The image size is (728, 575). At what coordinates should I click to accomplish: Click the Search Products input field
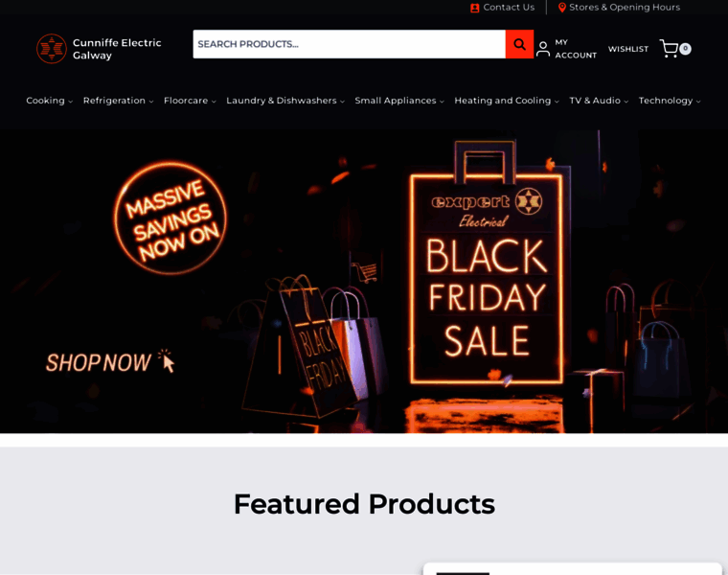pos(349,44)
